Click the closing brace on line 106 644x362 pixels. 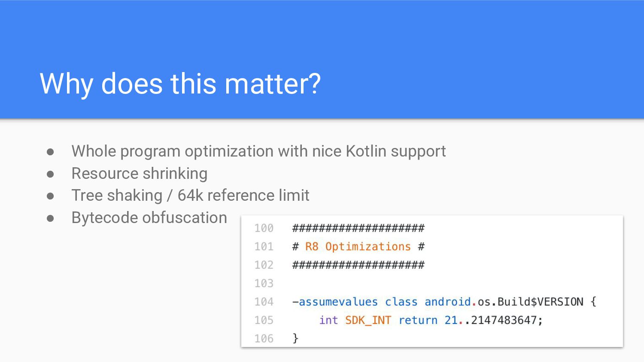[295, 339]
